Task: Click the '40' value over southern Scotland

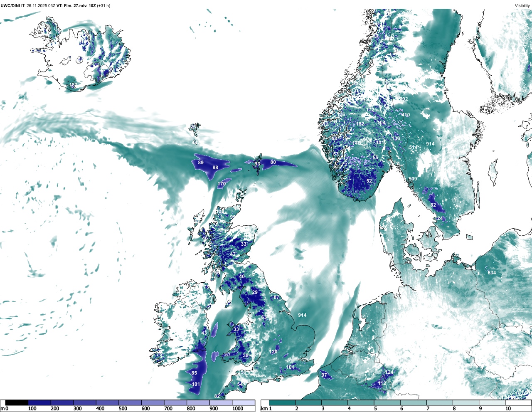Action: click(x=242, y=276)
